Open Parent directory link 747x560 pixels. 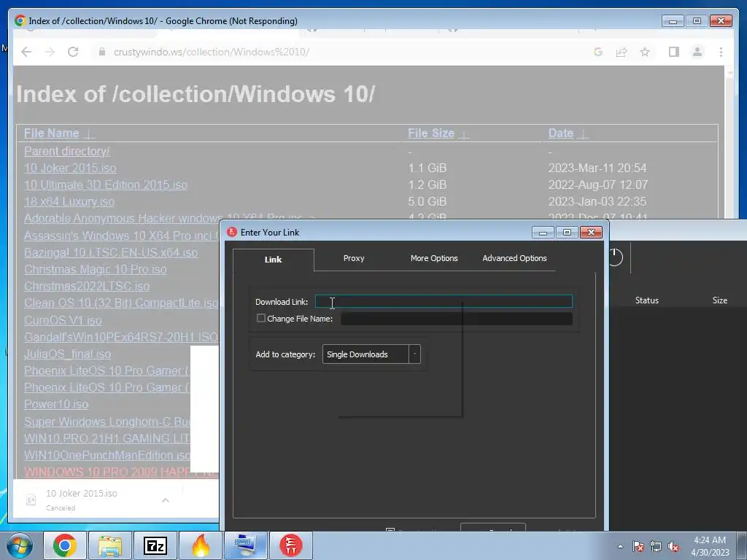click(x=66, y=152)
